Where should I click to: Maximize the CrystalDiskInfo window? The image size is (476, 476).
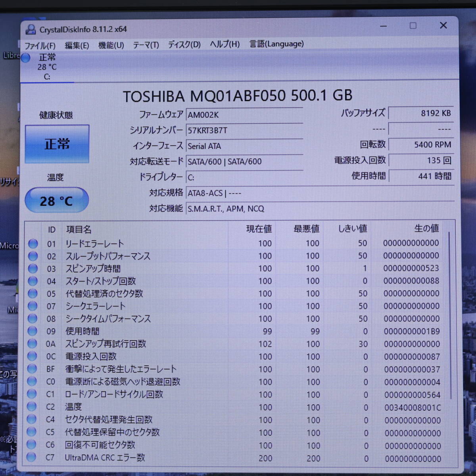413,26
